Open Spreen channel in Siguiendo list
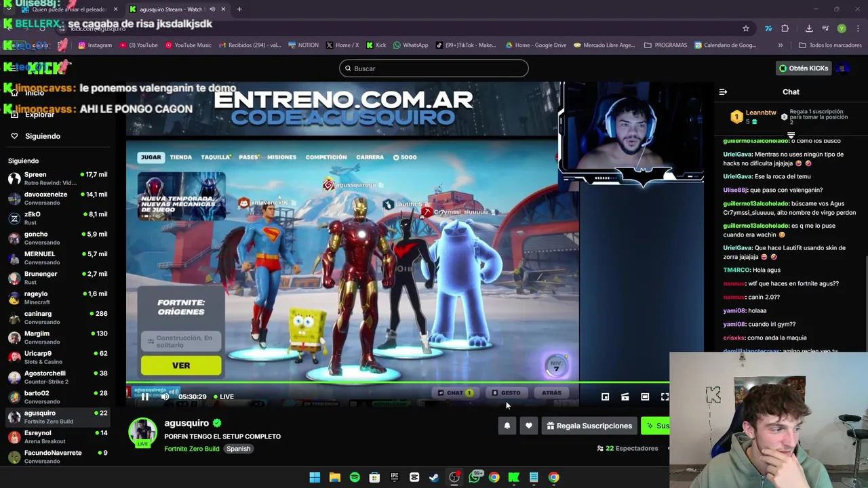Image resolution: width=868 pixels, height=488 pixels. pos(57,178)
